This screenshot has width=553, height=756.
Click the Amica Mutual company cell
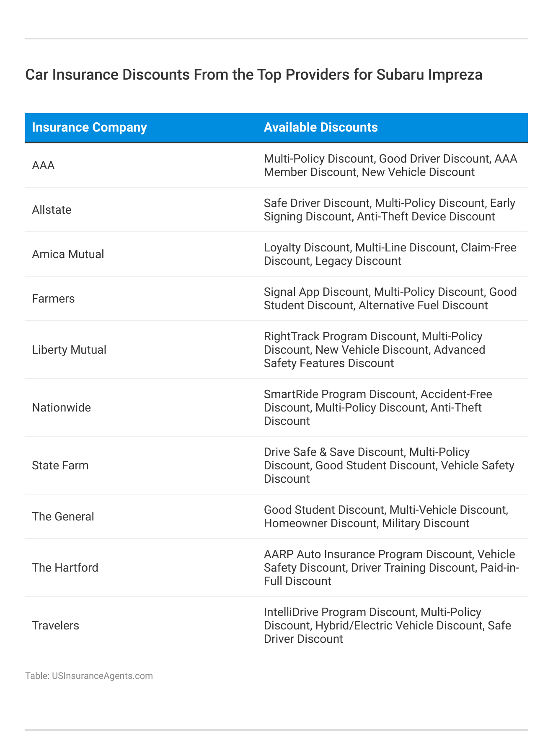[68, 254]
